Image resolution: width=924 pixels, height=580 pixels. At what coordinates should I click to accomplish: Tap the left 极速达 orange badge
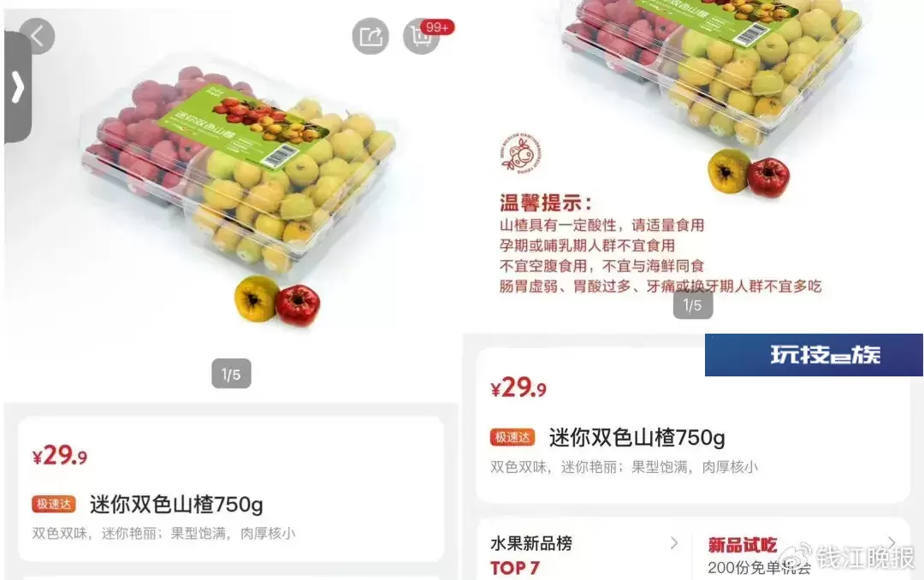click(54, 504)
